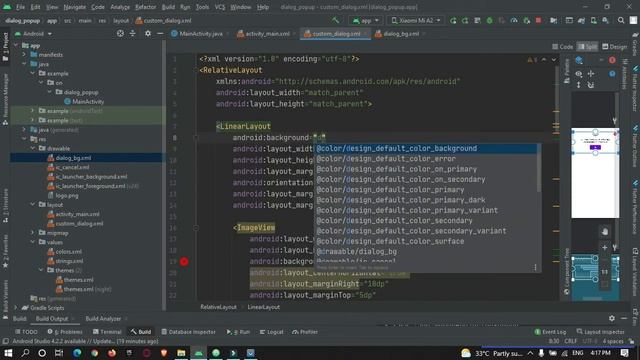The image size is (640, 360).
Task: Expand the mipmap folder
Action: pyautogui.click(x=33, y=233)
